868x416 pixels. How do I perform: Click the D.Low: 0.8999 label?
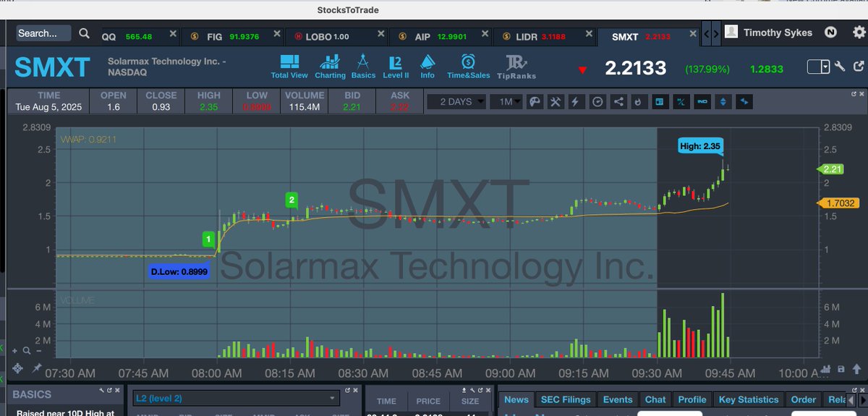[x=179, y=272]
